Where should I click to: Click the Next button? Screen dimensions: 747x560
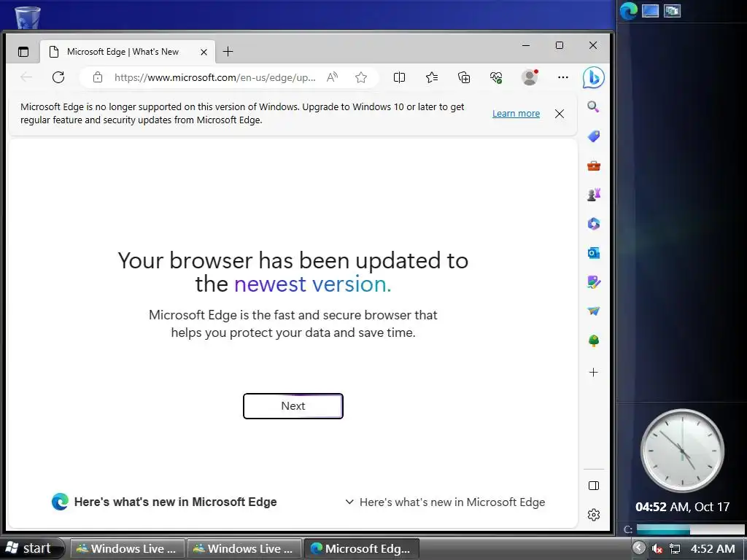tap(293, 406)
